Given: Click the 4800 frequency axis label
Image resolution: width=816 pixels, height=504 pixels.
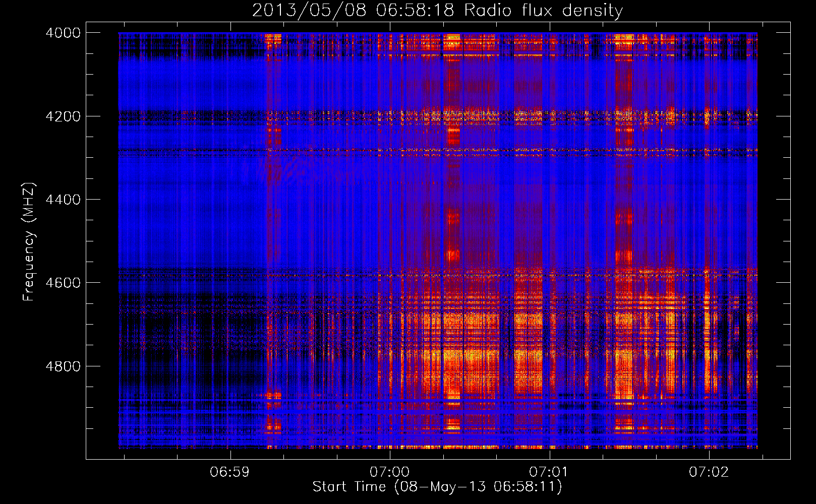Looking at the screenshot, I should (x=63, y=366).
